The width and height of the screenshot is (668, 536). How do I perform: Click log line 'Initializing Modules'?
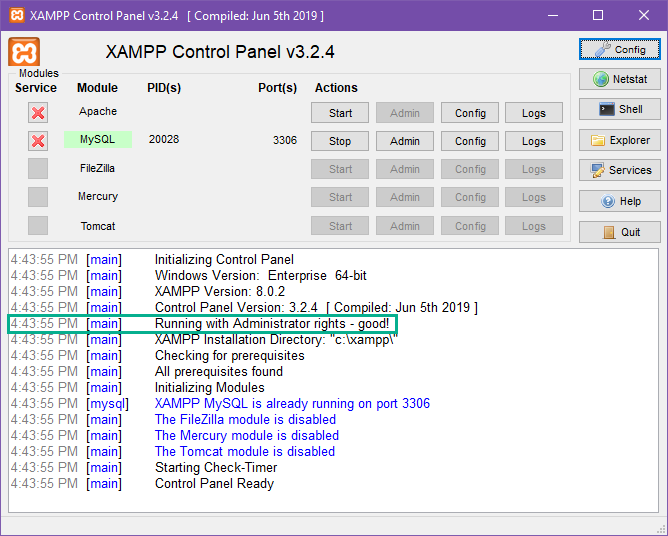(210, 388)
